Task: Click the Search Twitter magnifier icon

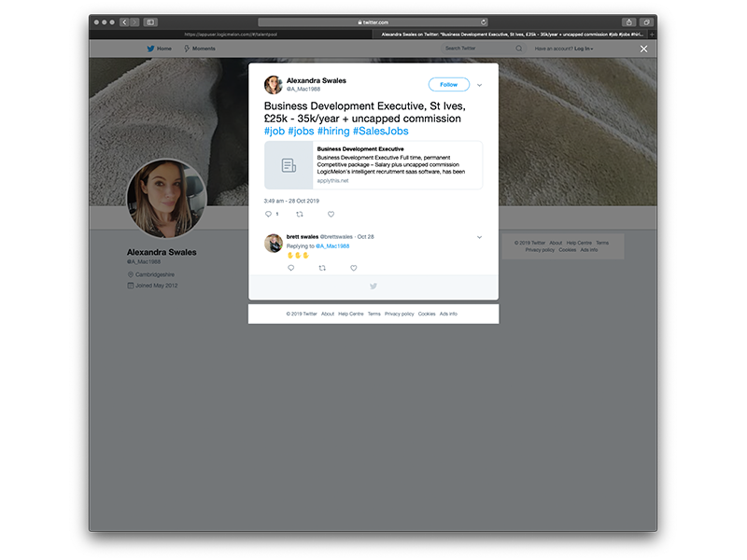Action: (519, 49)
